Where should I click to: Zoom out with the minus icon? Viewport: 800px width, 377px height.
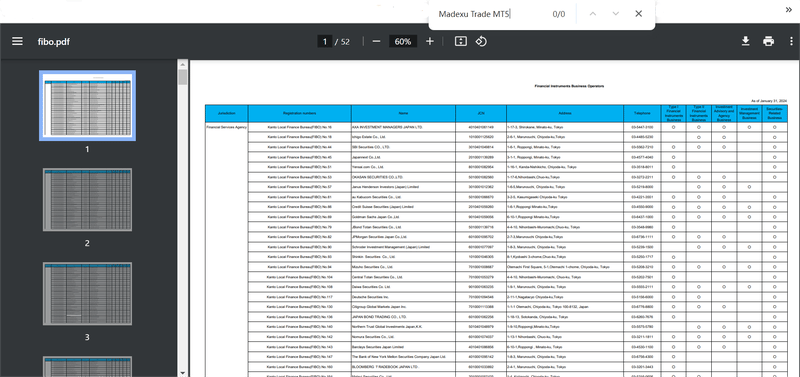click(377, 41)
